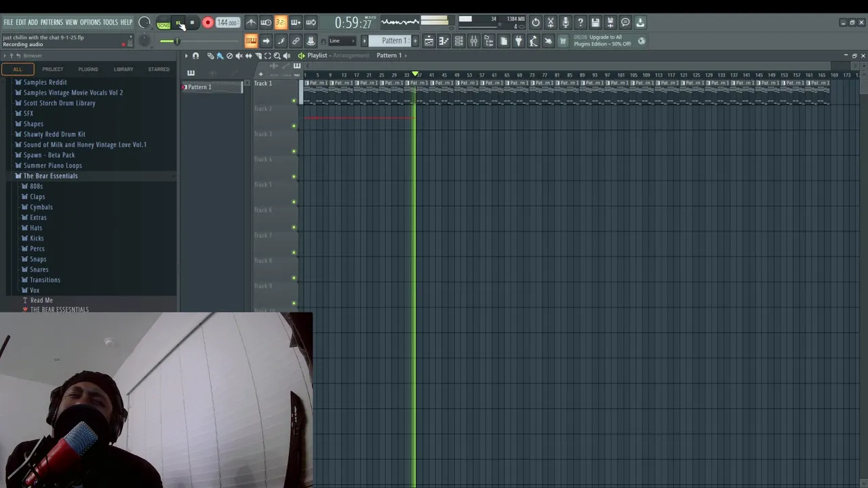
Task: Select the playlist Mute tool
Action: tap(239, 56)
